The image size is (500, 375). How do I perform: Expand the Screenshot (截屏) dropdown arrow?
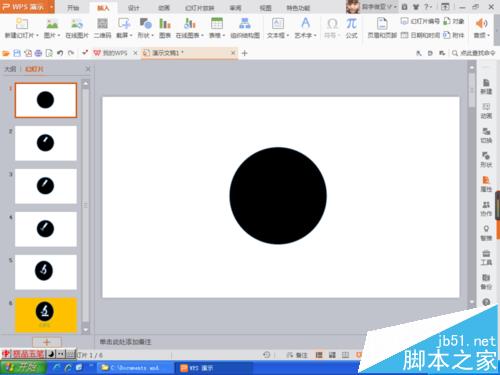click(x=131, y=35)
